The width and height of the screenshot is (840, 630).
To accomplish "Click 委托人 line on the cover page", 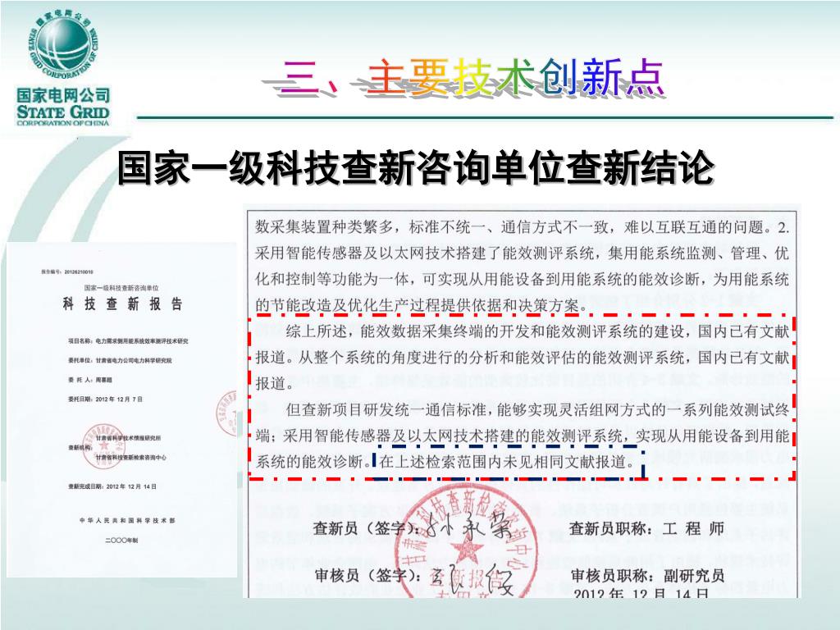I will [x=90, y=380].
